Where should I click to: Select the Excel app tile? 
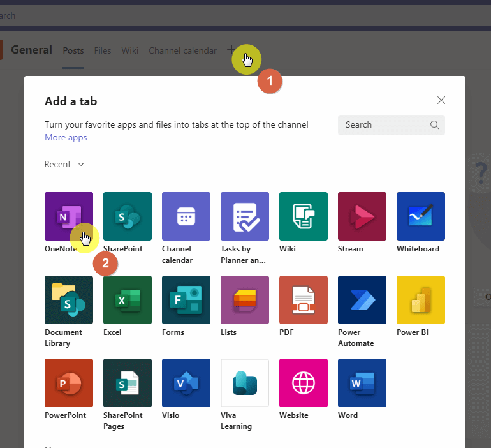[x=128, y=300]
